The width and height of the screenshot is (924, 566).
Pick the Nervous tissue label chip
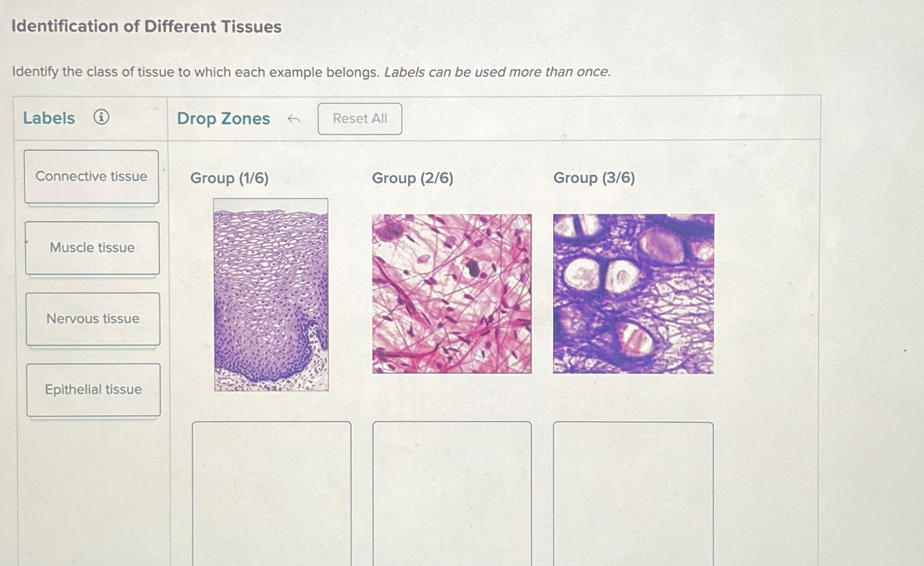point(92,319)
